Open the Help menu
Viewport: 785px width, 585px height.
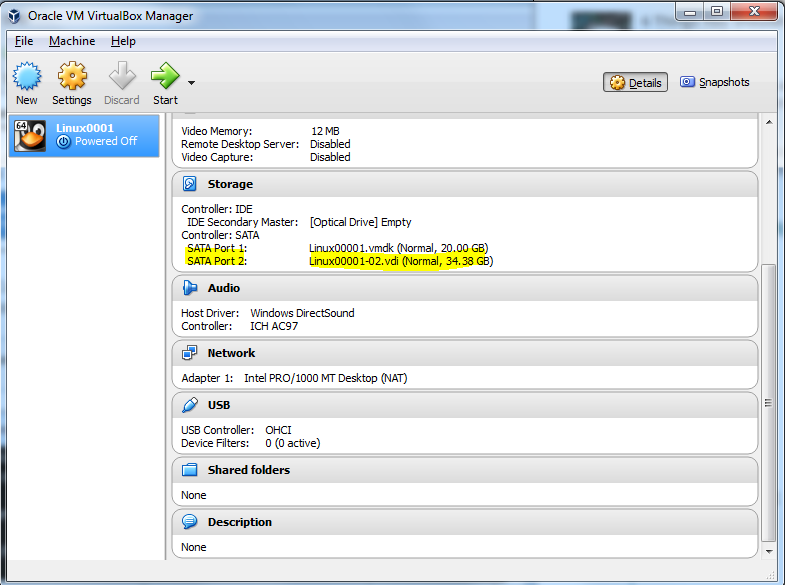click(123, 41)
